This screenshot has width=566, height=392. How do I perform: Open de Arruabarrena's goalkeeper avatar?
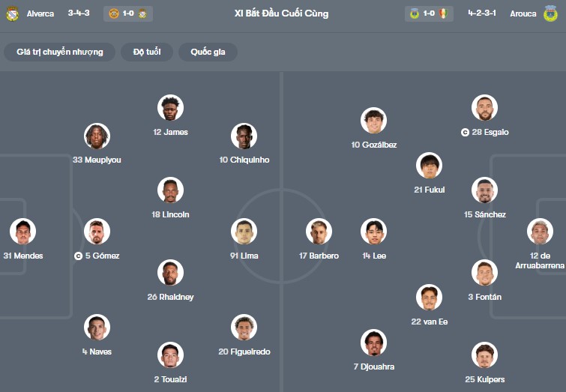pos(539,232)
